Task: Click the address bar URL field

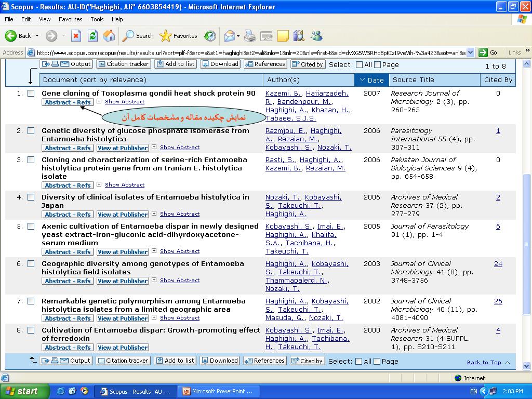Action: coord(251,52)
